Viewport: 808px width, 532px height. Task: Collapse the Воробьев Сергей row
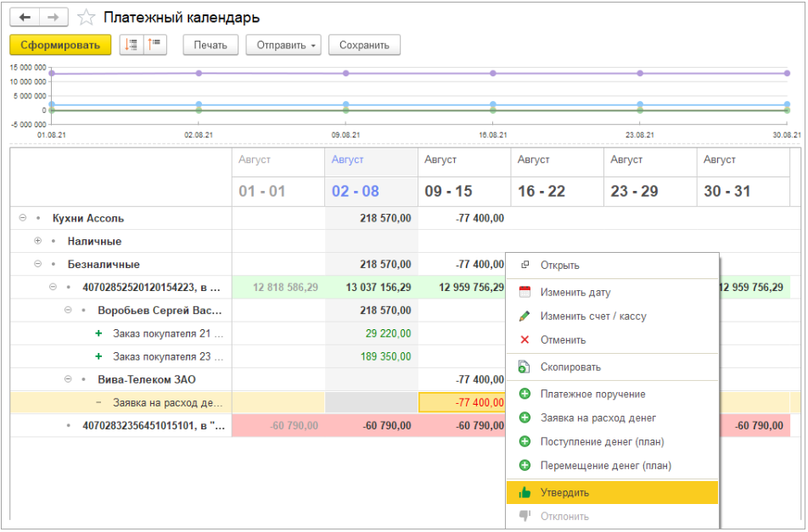click(69, 311)
